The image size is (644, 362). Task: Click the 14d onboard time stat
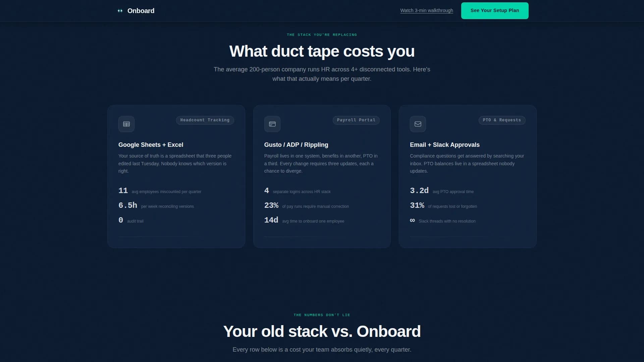(x=304, y=221)
